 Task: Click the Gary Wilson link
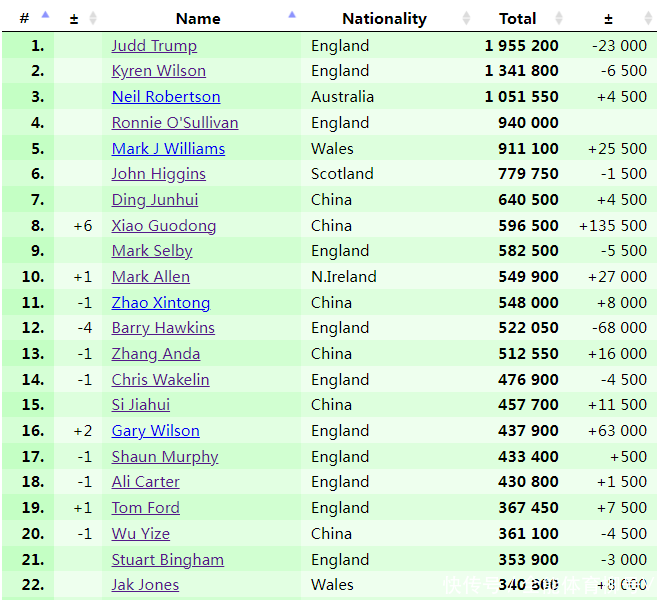click(155, 431)
